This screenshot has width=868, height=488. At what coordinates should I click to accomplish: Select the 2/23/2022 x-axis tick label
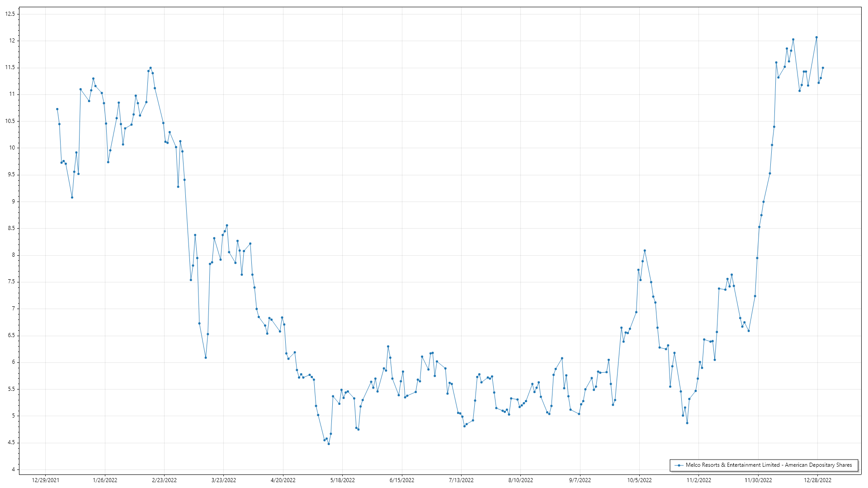[164, 480]
